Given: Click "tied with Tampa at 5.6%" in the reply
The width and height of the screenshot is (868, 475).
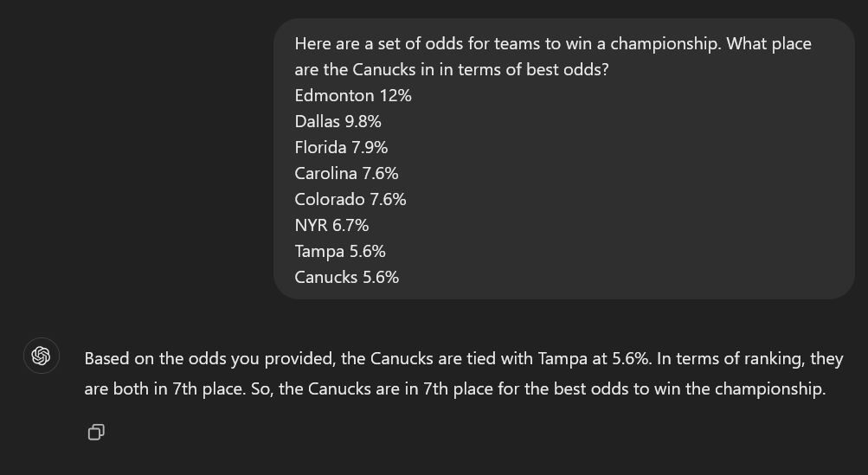Looking at the screenshot, I should point(557,359).
